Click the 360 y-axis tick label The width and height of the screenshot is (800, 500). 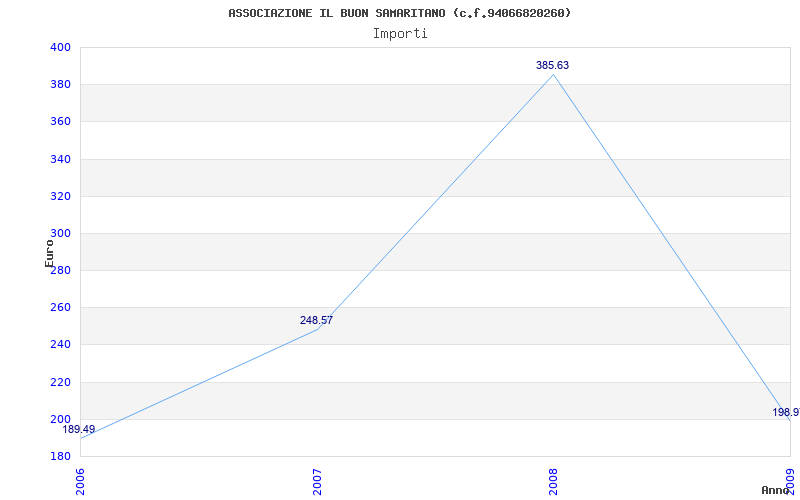tap(60, 122)
